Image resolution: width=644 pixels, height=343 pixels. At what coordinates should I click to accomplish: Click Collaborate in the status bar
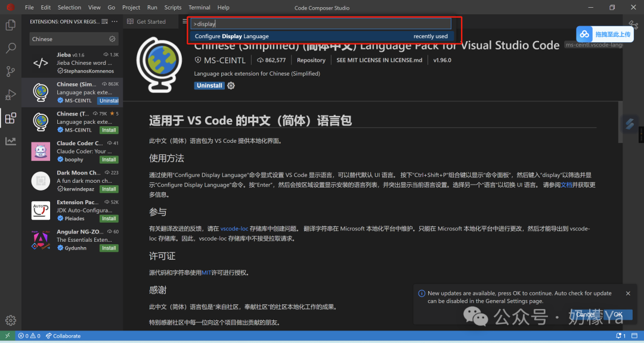click(63, 336)
